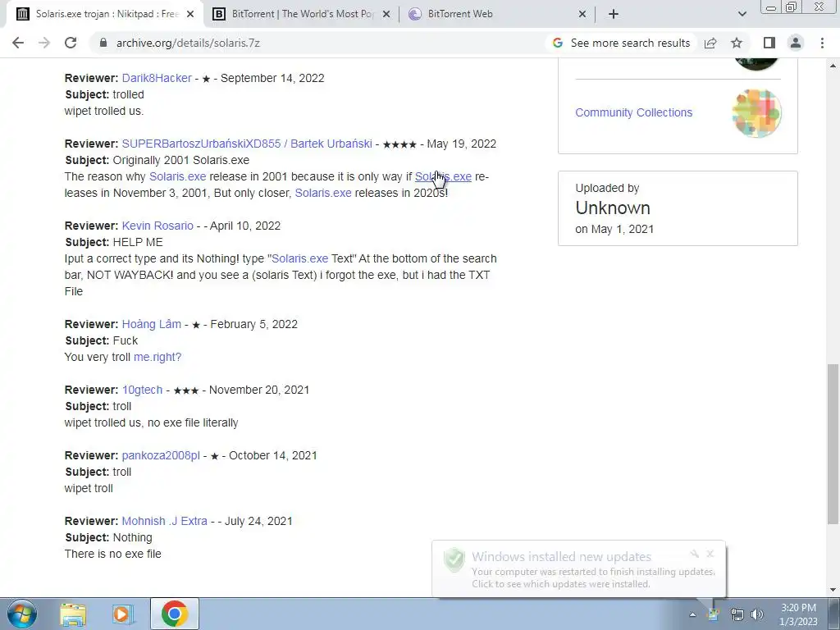The image size is (840, 630).
Task: Open SUPERBartoszUrbańskiXD855 reviewer profile
Action: 247,144
